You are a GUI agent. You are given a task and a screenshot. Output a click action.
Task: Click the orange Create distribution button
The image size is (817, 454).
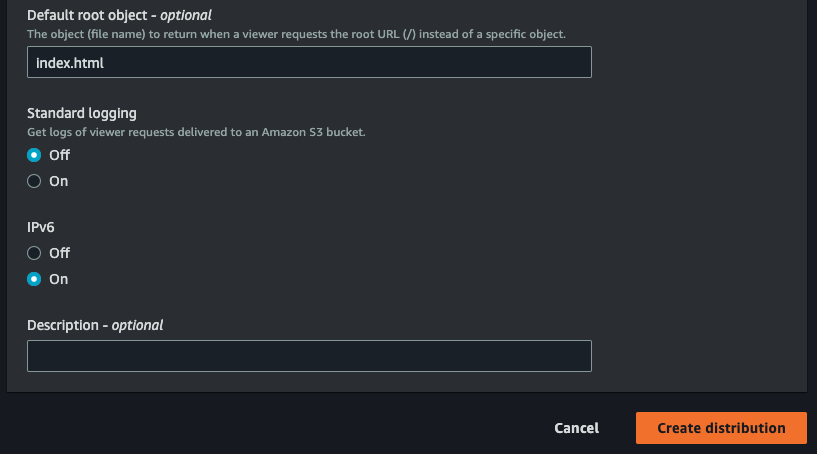721,428
